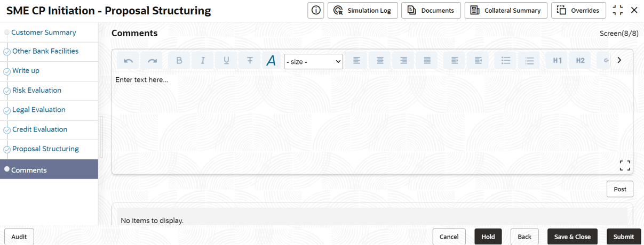
Task: Redo the last undone edit
Action: coord(152,61)
